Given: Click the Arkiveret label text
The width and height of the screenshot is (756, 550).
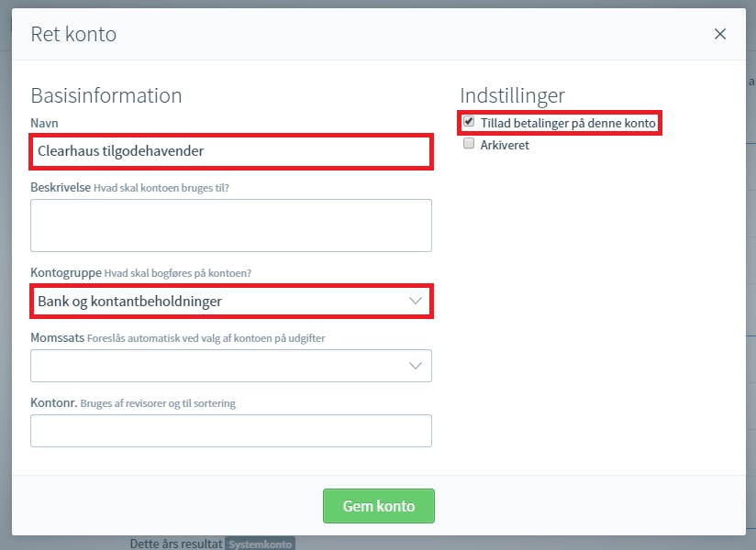Looking at the screenshot, I should click(505, 145).
